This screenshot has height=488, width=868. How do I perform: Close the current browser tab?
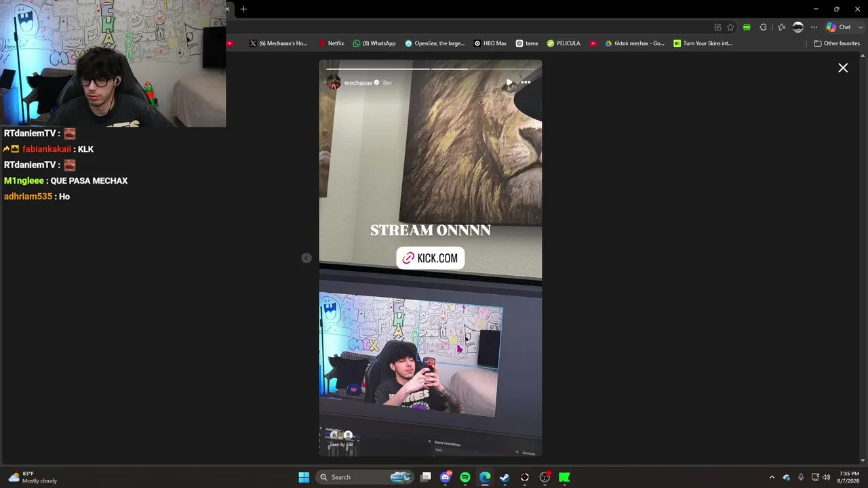coord(227,9)
